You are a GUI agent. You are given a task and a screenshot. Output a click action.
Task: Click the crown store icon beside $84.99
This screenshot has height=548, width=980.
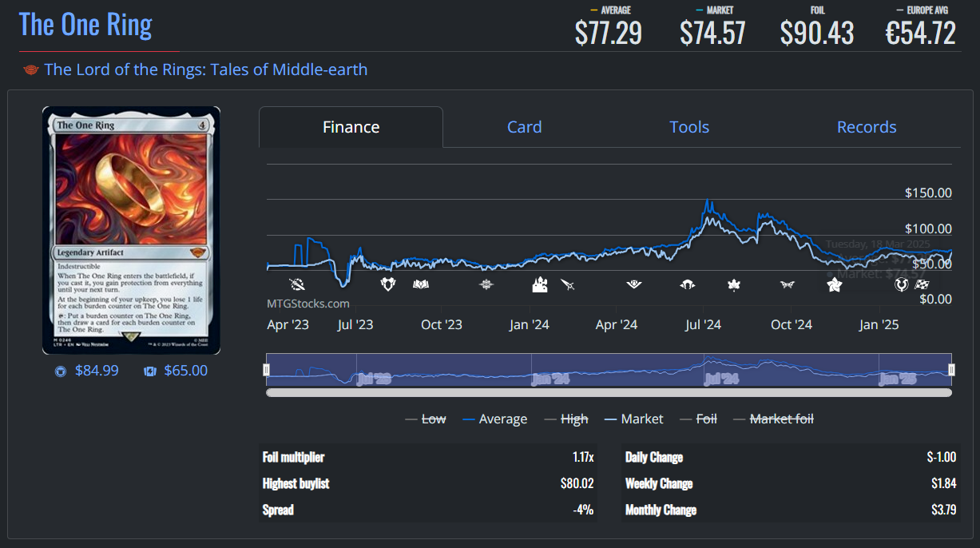pyautogui.click(x=60, y=371)
